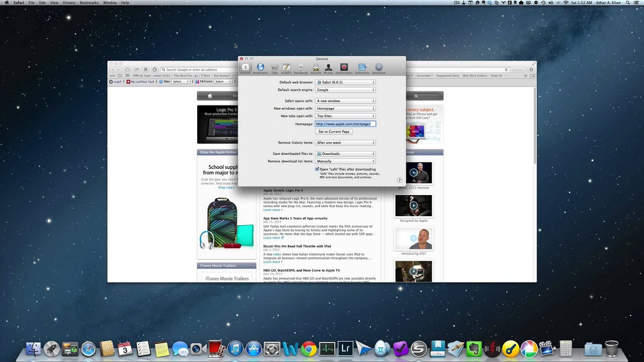Viewport: 644px width, 362px height.
Task: Play the WWDC 2013 Keynote video thumbnail
Action: tap(414, 173)
